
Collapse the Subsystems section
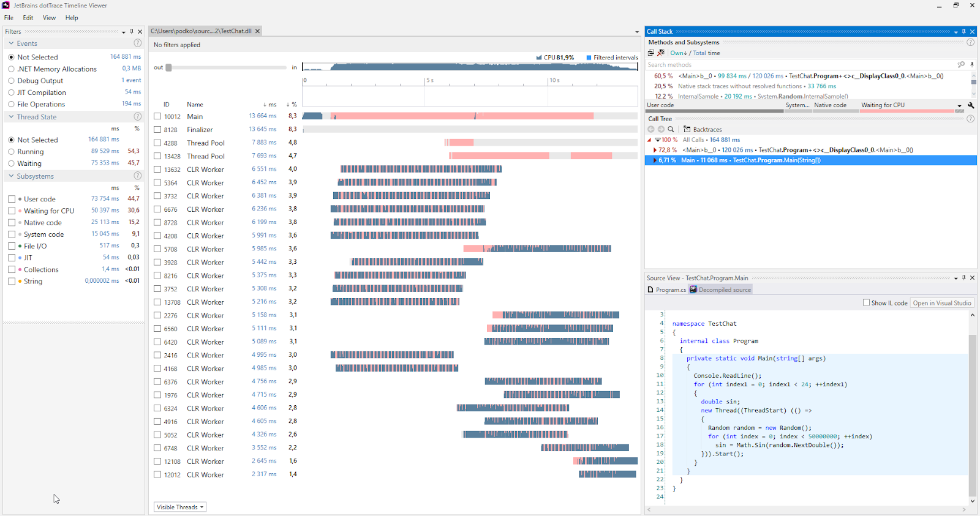click(x=11, y=176)
